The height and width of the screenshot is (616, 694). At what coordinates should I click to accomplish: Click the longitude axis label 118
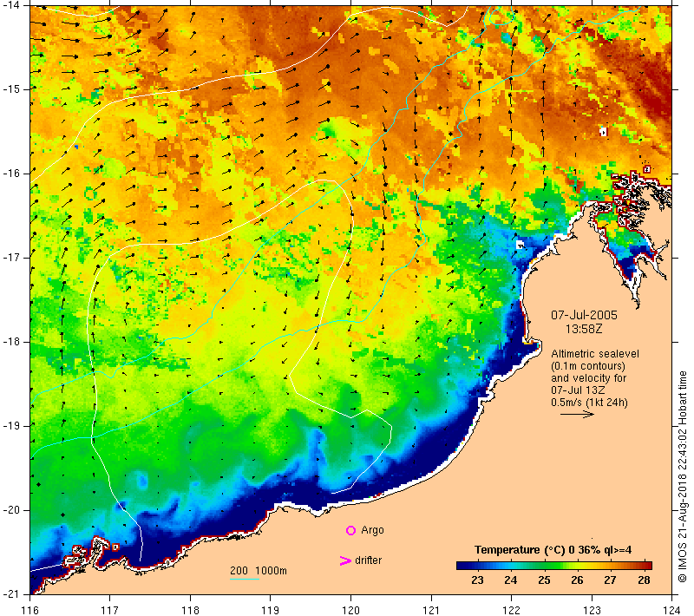pos(190,610)
